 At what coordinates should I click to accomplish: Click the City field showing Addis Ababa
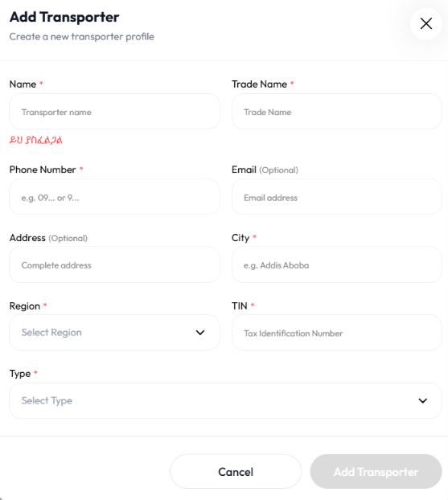pyautogui.click(x=337, y=264)
